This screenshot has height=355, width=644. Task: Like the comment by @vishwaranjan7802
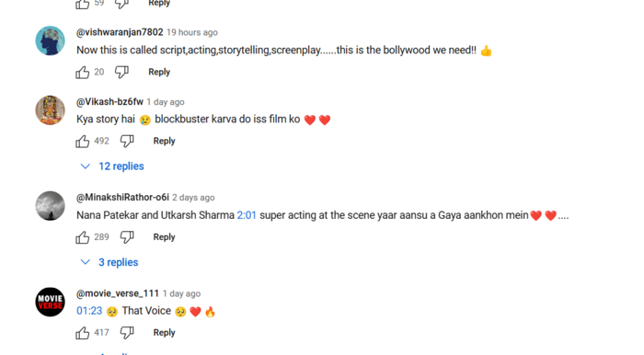[83, 73]
